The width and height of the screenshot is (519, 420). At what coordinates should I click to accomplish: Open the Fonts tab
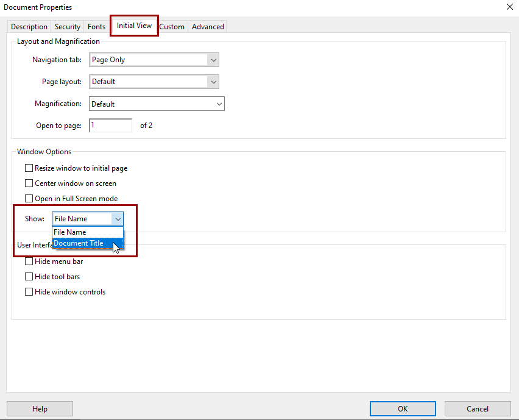coord(96,26)
